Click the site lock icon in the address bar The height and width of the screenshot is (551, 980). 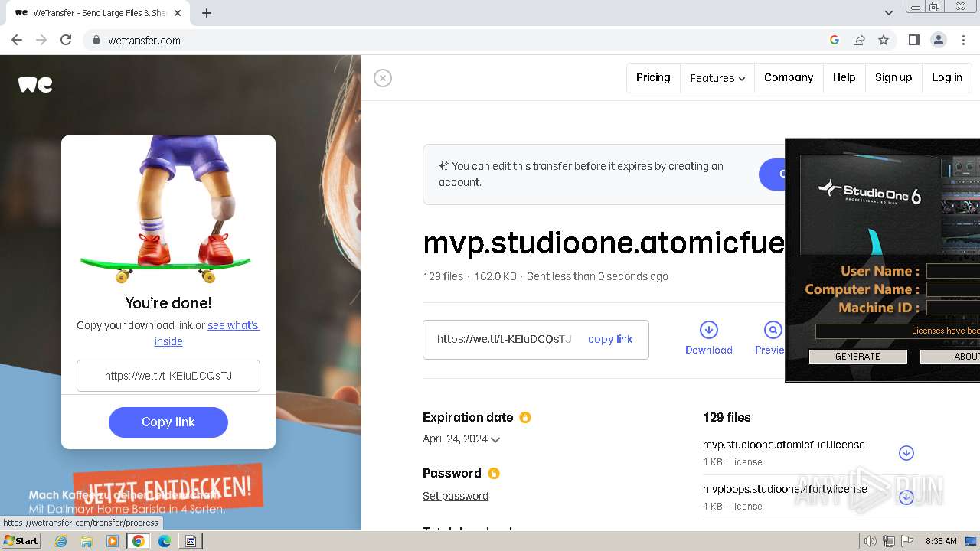pyautogui.click(x=96, y=40)
